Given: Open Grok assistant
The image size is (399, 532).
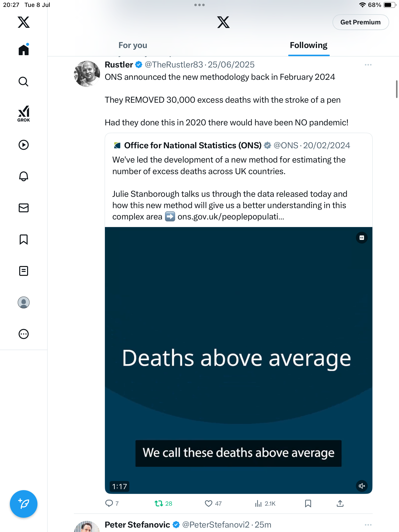Looking at the screenshot, I should [24, 114].
